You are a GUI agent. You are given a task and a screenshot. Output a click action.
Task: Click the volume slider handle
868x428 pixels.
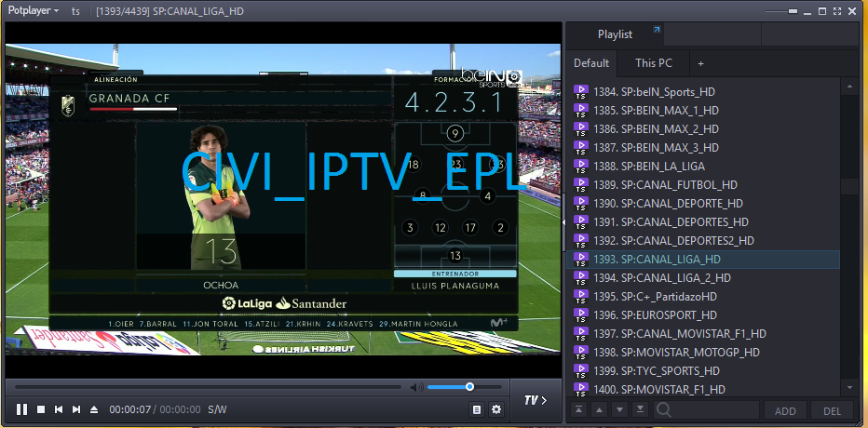point(469,387)
